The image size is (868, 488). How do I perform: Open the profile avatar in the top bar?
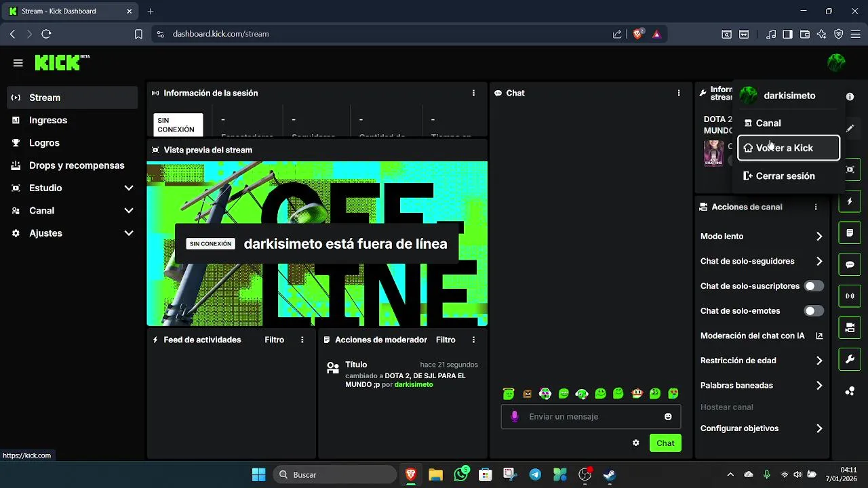click(836, 63)
